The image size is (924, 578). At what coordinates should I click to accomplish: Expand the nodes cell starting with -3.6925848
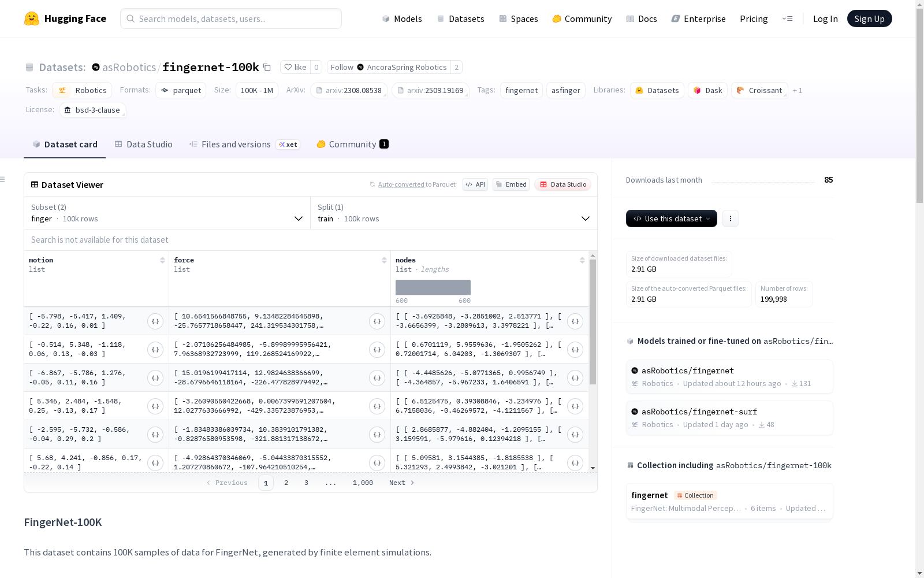pyautogui.click(x=575, y=321)
